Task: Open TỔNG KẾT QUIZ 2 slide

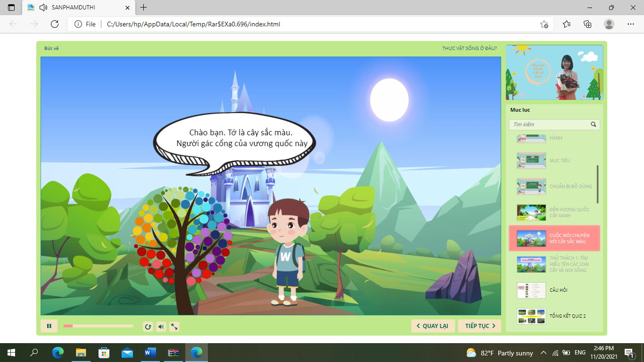Action: click(554, 316)
